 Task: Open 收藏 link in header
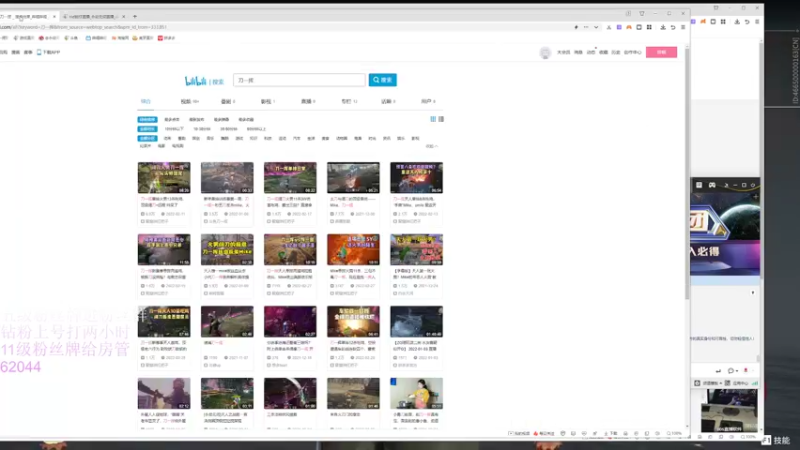[x=603, y=53]
